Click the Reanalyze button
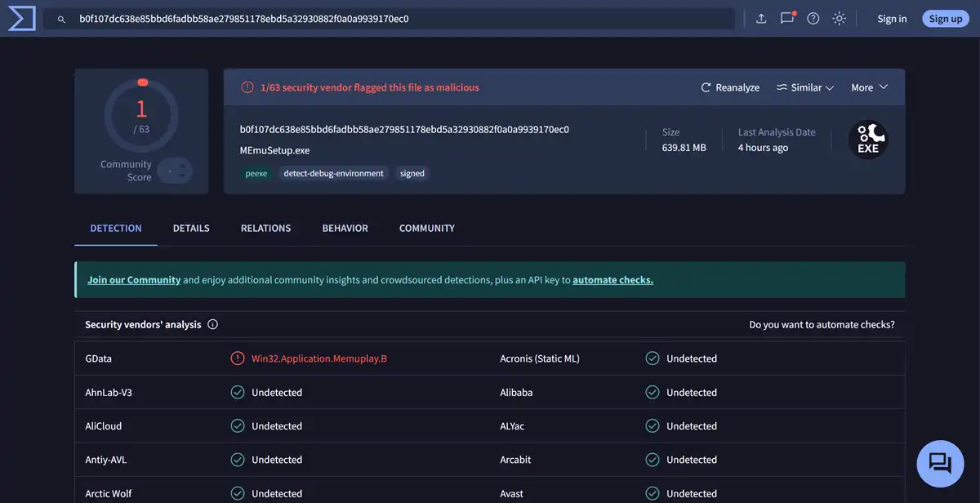This screenshot has width=980, height=503. click(x=730, y=87)
